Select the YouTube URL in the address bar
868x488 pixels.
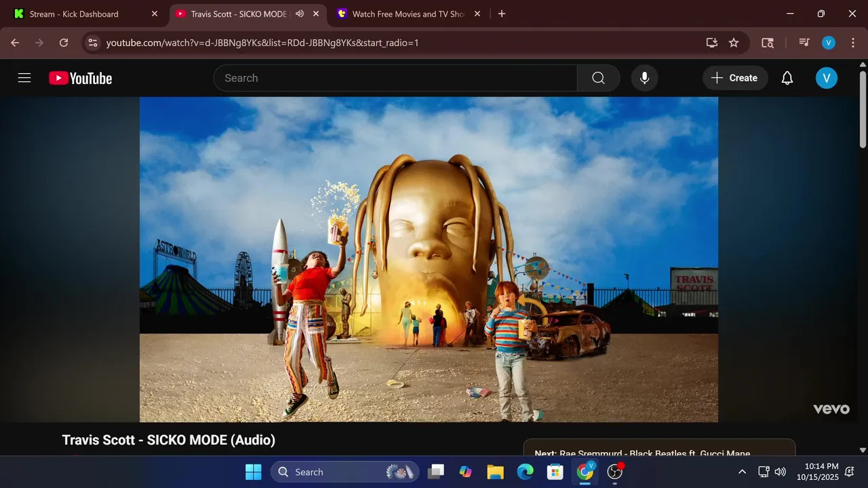pos(262,43)
